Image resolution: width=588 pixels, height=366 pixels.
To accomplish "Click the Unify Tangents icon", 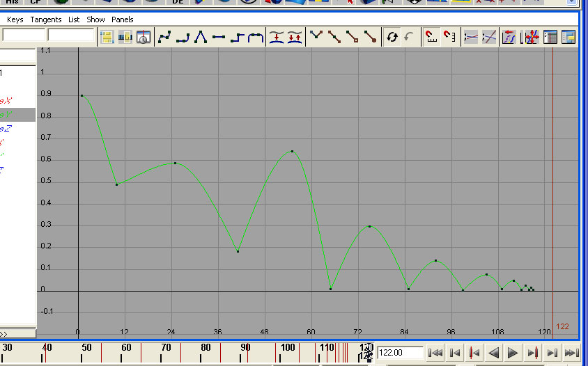I will click(334, 37).
